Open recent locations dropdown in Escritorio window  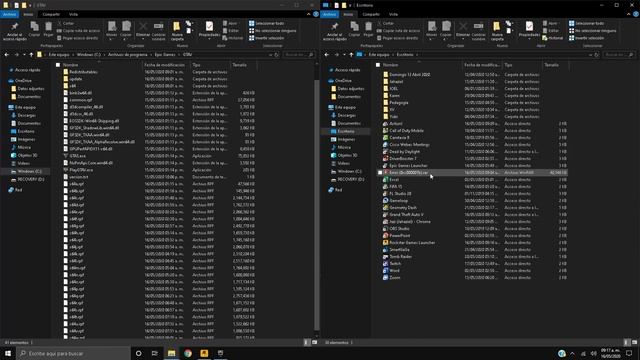coord(344,54)
